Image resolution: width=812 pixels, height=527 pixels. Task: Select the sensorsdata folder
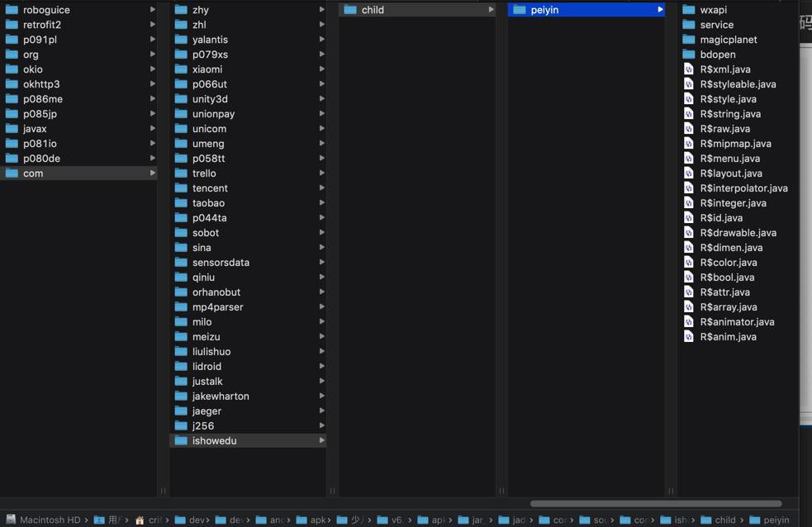click(x=248, y=263)
